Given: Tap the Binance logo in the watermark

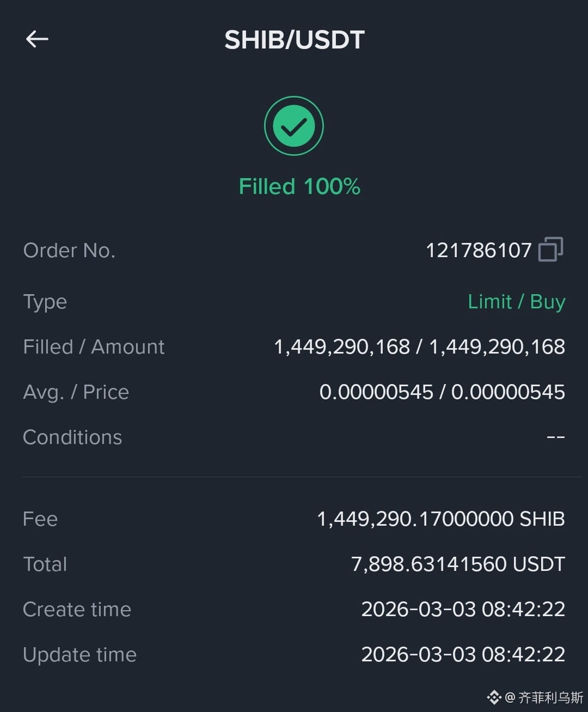Looking at the screenshot, I should 494,697.
